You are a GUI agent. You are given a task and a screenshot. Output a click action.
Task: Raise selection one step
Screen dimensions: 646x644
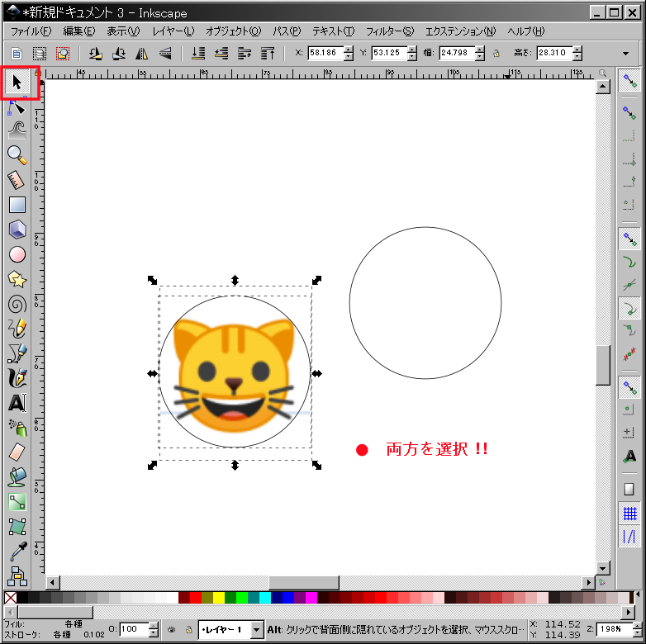point(245,54)
